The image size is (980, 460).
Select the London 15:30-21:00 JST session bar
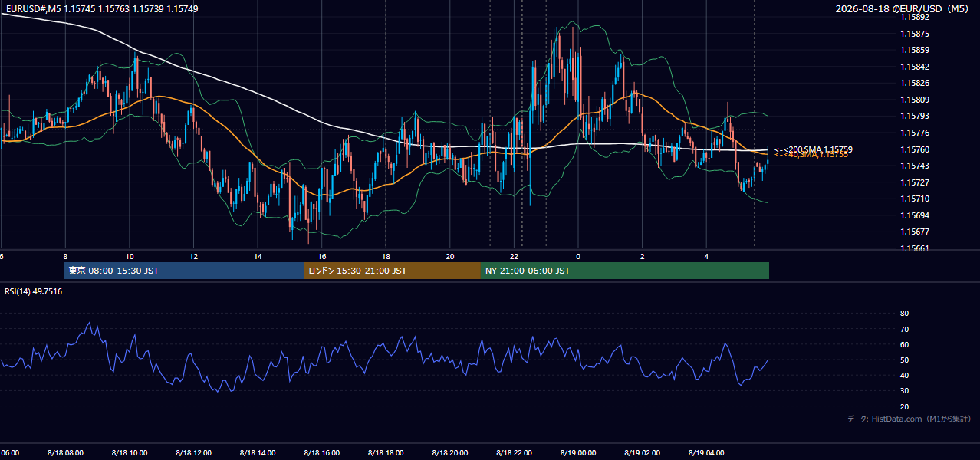pyautogui.click(x=393, y=271)
